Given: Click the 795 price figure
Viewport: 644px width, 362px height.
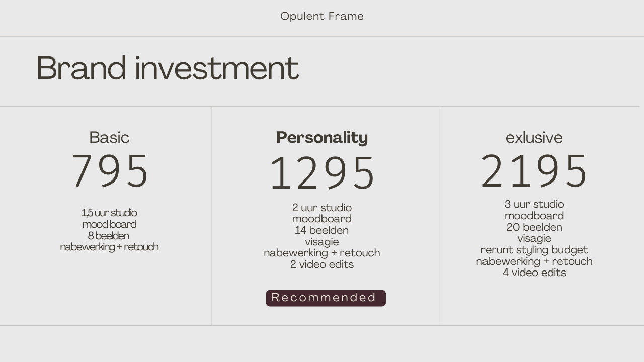Looking at the screenshot, I should [x=110, y=171].
